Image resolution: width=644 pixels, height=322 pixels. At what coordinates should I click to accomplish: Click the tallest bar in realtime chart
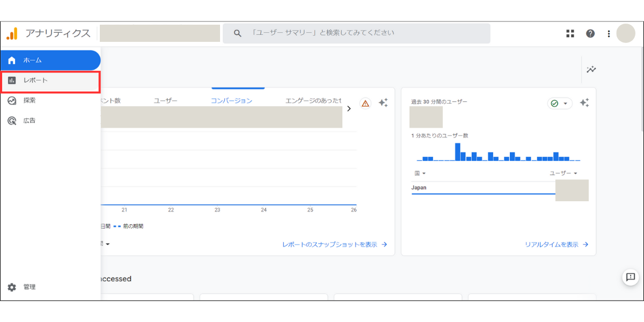click(458, 152)
